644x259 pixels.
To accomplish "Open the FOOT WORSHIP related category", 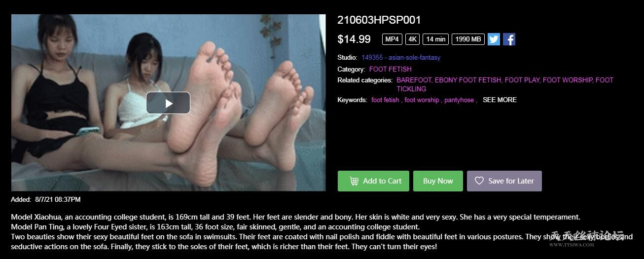I will (x=568, y=80).
